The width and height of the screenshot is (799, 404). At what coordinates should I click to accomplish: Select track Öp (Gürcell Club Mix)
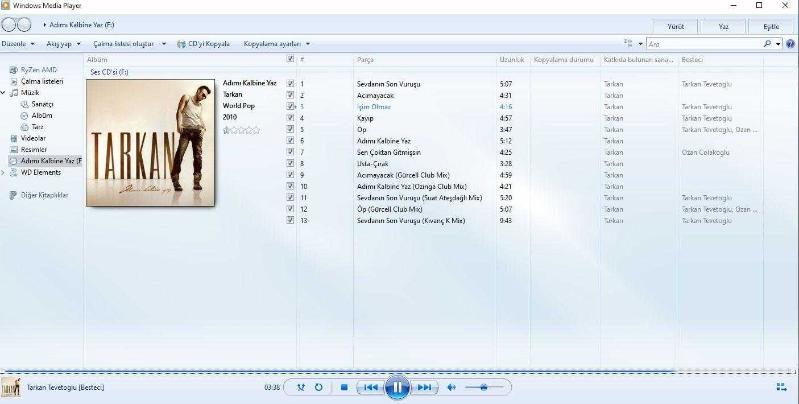(390, 209)
